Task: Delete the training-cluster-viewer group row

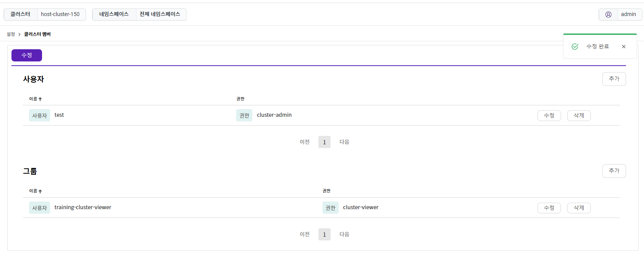Action: 579,208
